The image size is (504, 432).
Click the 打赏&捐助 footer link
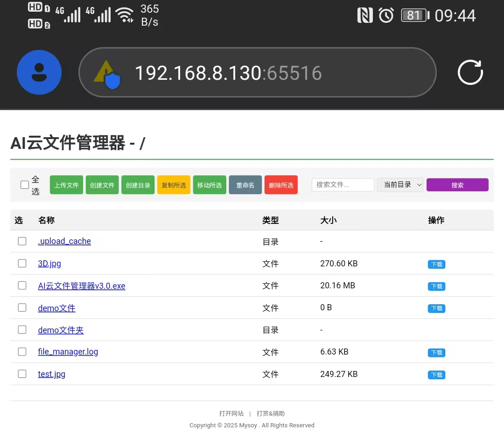[x=271, y=413]
